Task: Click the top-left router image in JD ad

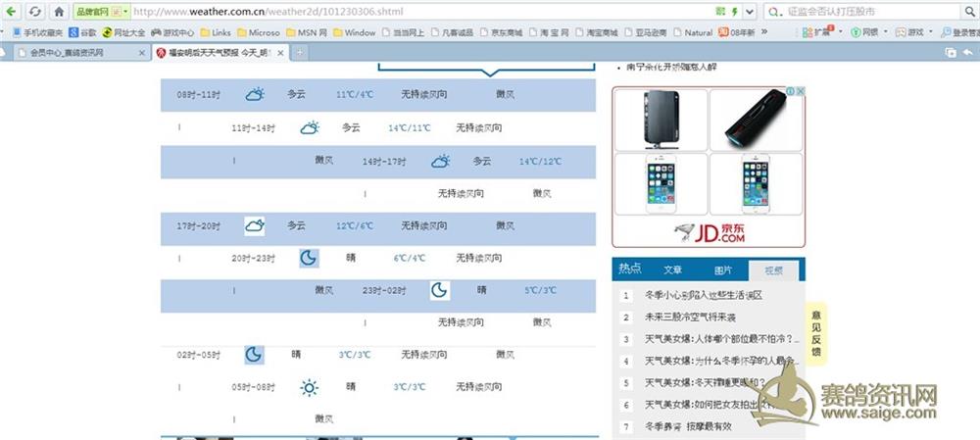Action: (x=660, y=119)
